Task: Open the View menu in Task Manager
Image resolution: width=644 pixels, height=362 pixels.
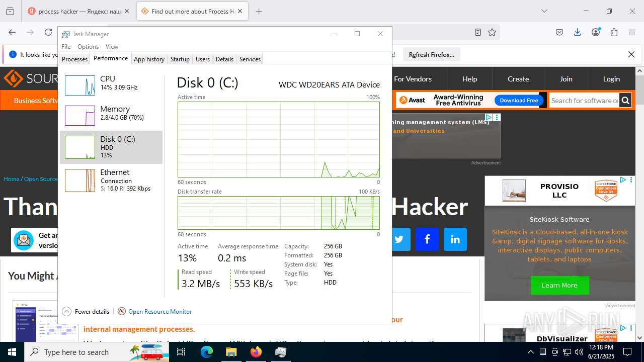Action: (x=112, y=47)
